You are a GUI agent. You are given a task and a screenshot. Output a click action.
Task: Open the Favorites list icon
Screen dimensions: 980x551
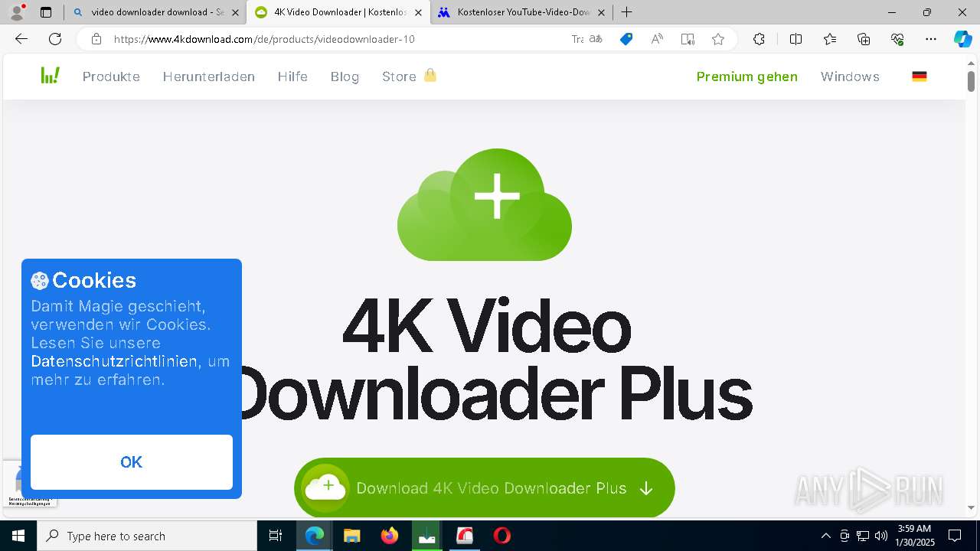pos(830,39)
